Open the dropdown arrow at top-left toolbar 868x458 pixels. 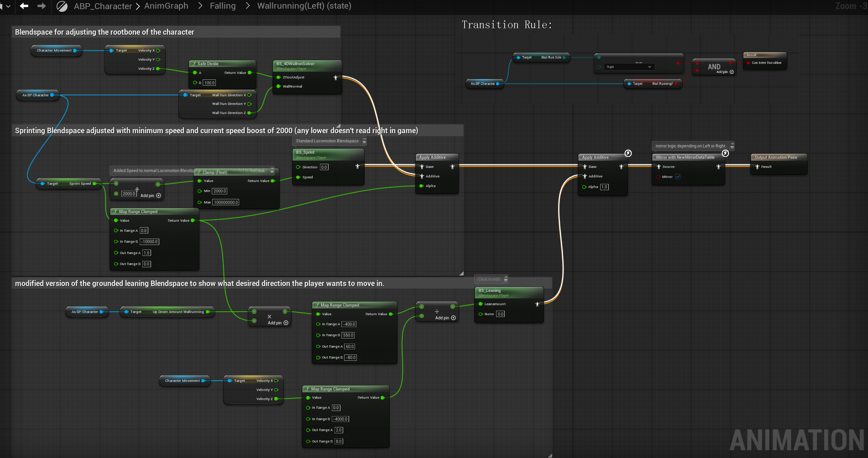pyautogui.click(x=7, y=6)
